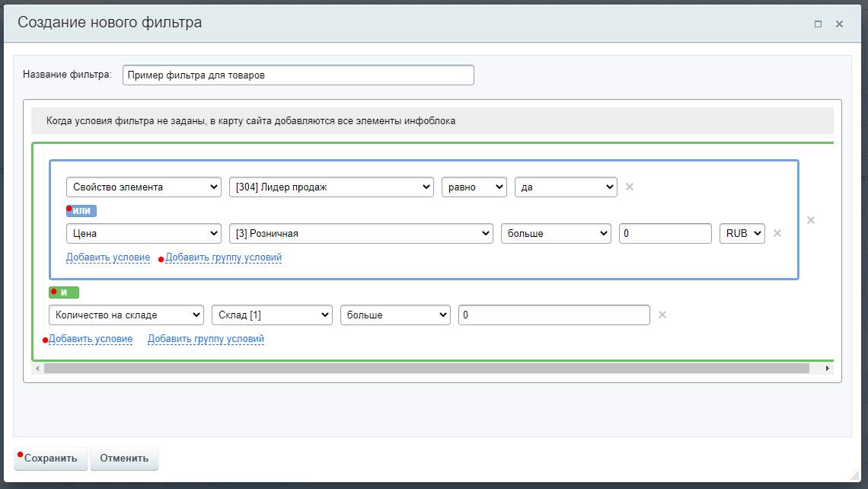Expand the [304] Лидер продаж dropdown
The image size is (868, 489).
[331, 187]
